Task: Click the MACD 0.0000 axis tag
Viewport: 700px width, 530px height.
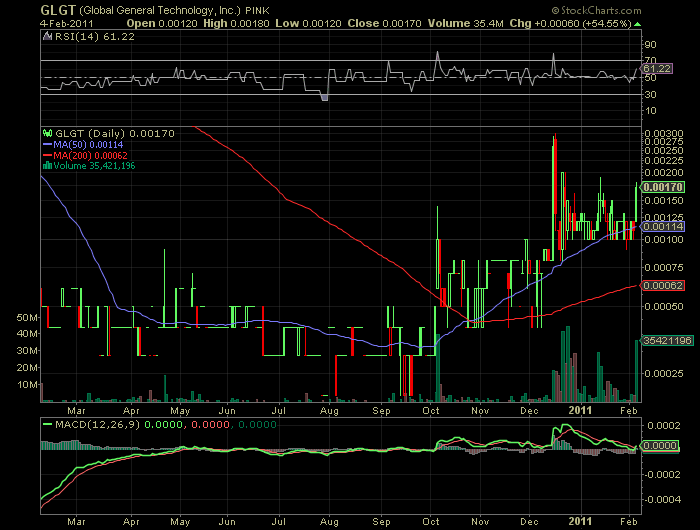Action: point(660,446)
